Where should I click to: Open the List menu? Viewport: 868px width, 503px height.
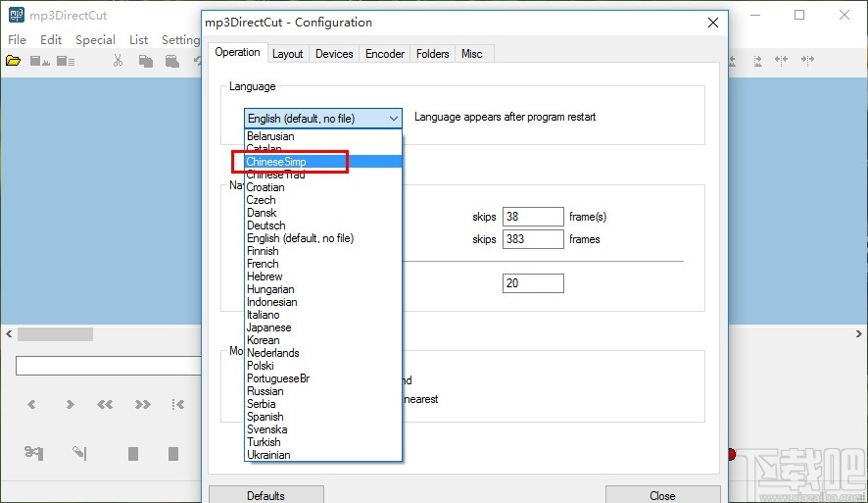point(138,40)
